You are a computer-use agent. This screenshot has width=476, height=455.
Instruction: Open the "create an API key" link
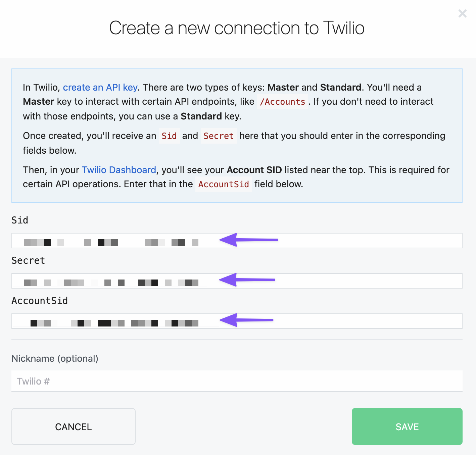point(100,87)
